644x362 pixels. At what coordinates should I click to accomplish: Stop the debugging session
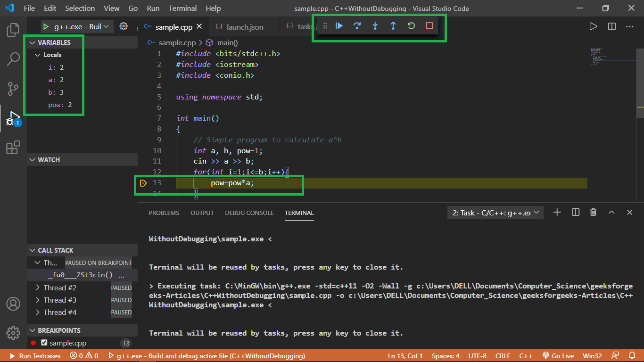[429, 26]
